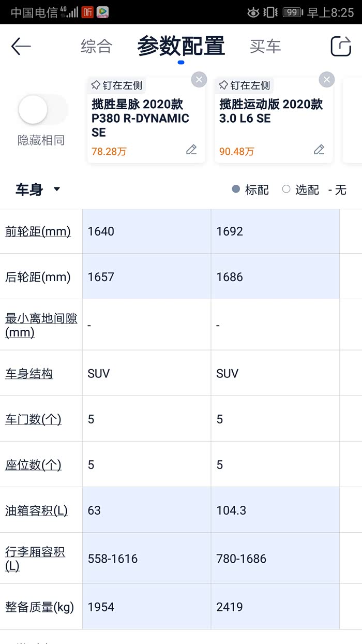
Task: Toggle the 隐藏相同 switch
Action: coord(41,110)
